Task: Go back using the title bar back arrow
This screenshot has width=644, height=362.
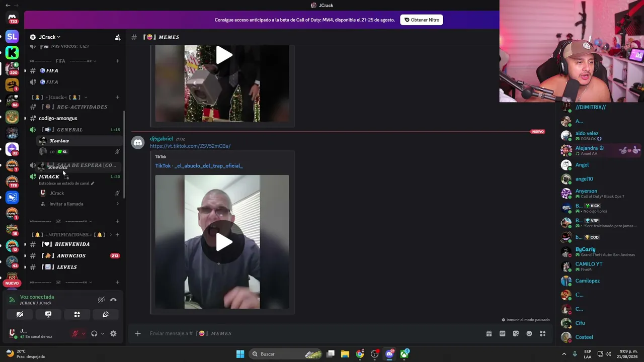Action: 8,6
